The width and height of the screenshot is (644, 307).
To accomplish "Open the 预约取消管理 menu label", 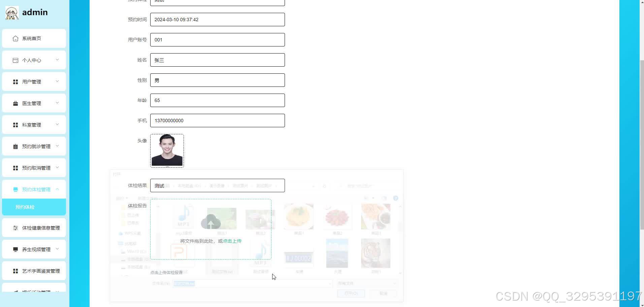I will click(36, 168).
